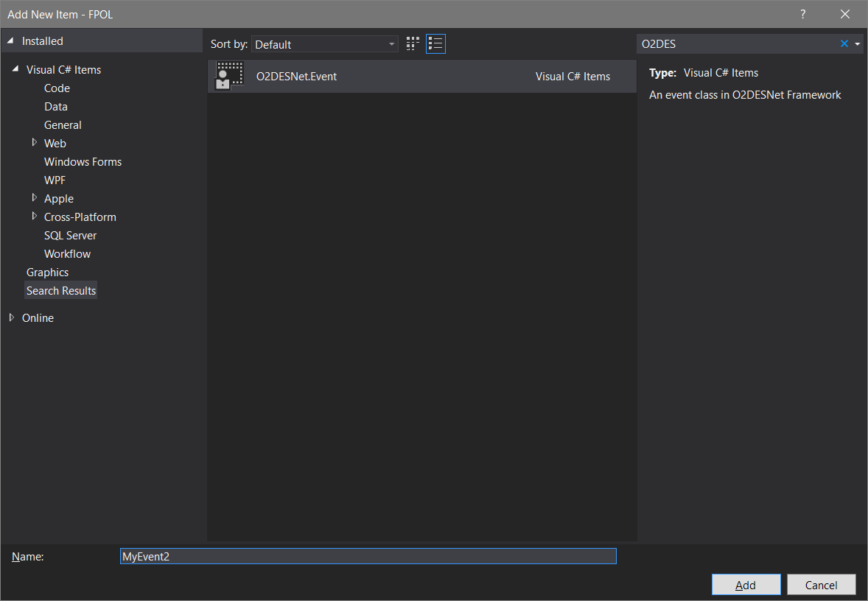Click the O2DES search field
This screenshot has height=601, width=868.
tap(738, 43)
